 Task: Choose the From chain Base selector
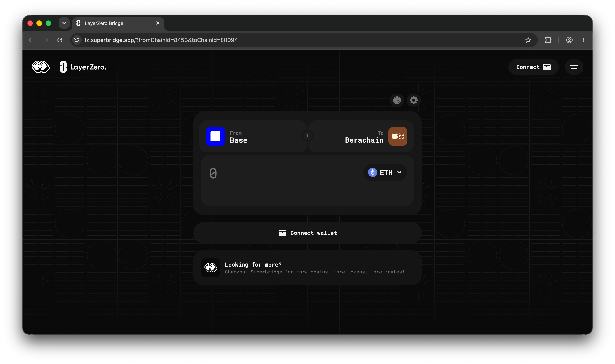[x=253, y=136]
